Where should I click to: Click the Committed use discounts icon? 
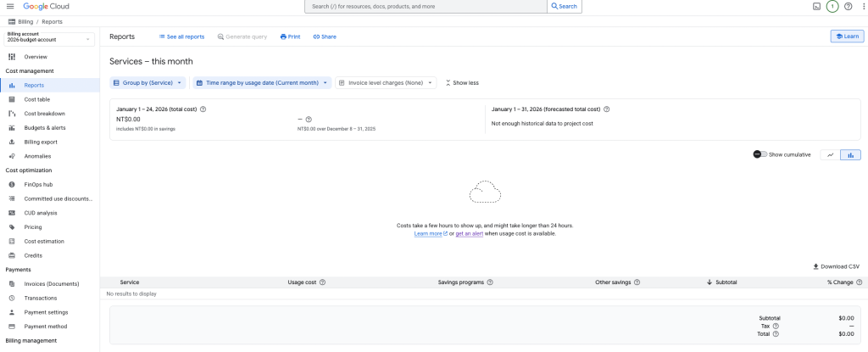(x=12, y=198)
